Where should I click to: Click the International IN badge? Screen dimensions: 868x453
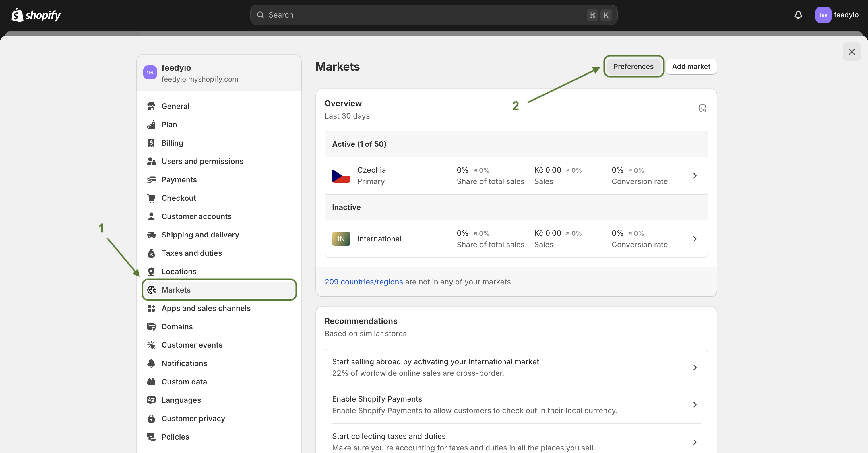341,239
